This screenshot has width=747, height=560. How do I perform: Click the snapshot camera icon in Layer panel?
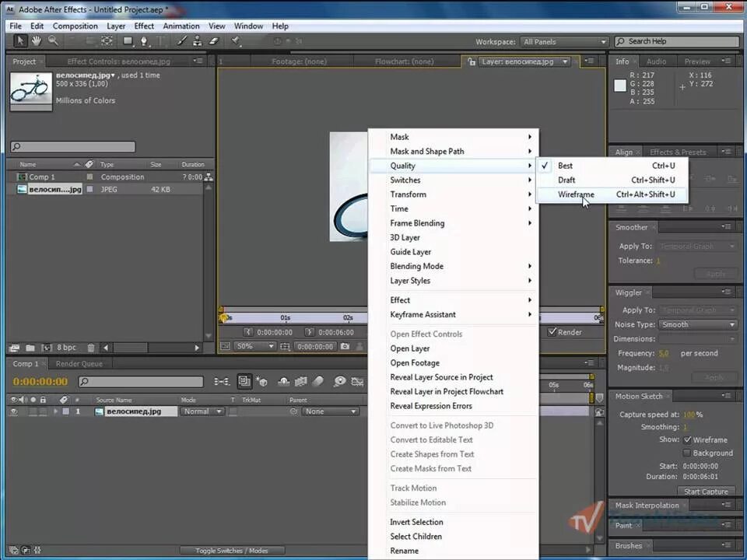345,347
